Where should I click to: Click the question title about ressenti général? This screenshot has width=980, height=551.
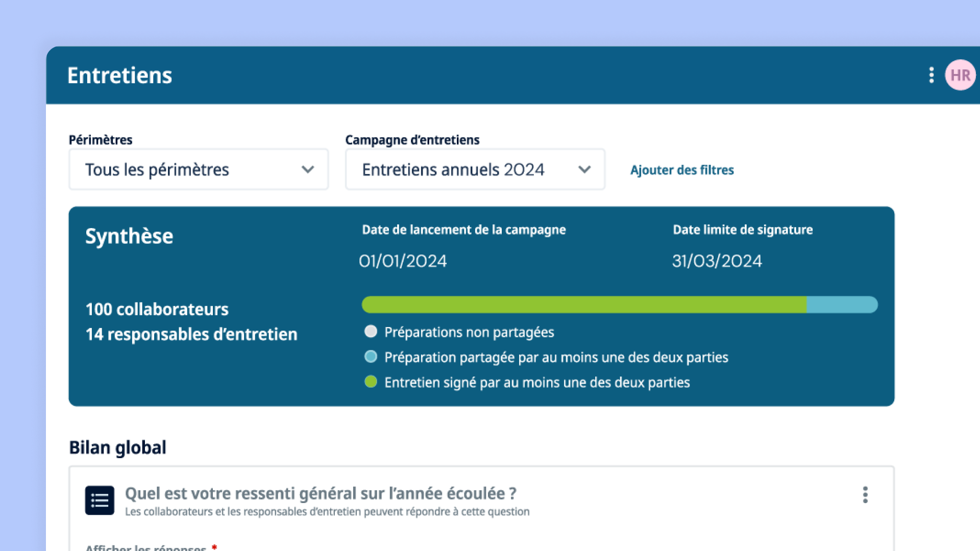coord(321,493)
